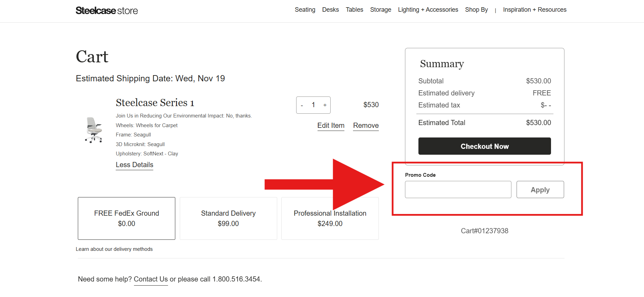This screenshot has width=644, height=297.
Task: Click Apply to redeem promo code
Action: click(x=540, y=190)
